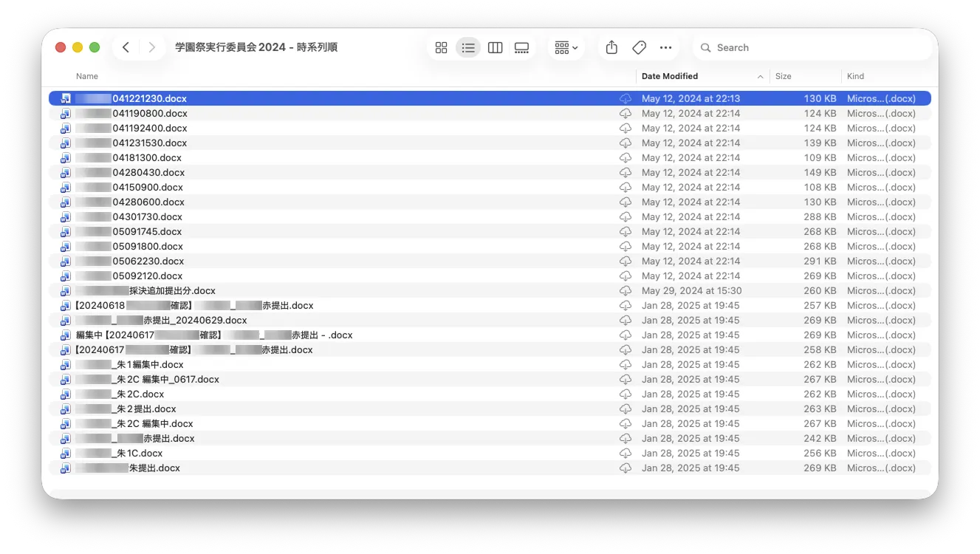Select the file ending 04150900.docx
980x554 pixels.
point(490,187)
